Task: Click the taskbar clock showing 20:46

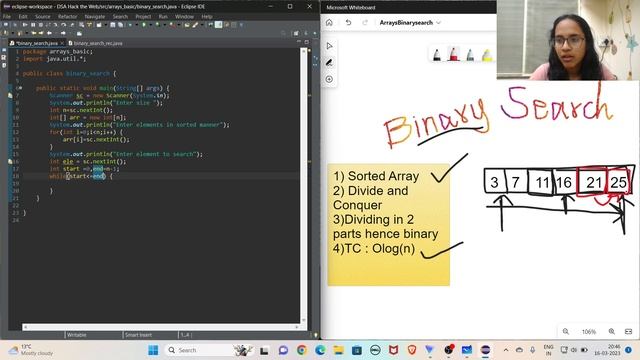Action: pos(608,350)
